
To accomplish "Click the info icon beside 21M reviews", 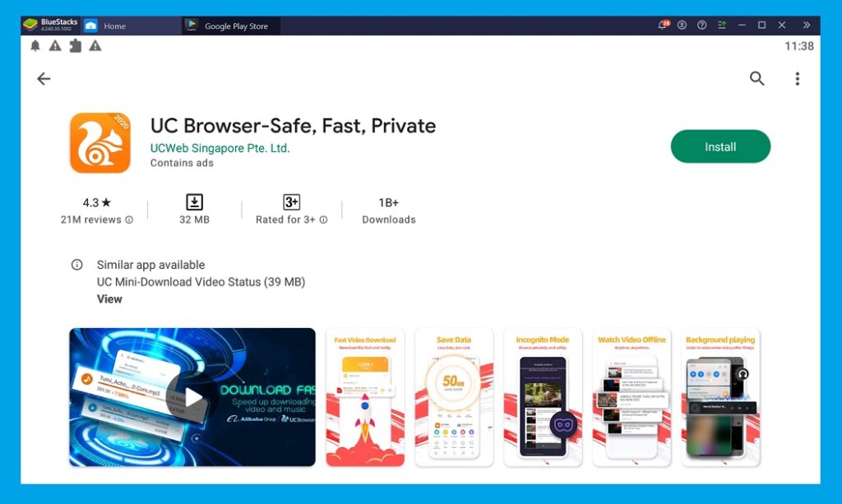I will point(129,220).
